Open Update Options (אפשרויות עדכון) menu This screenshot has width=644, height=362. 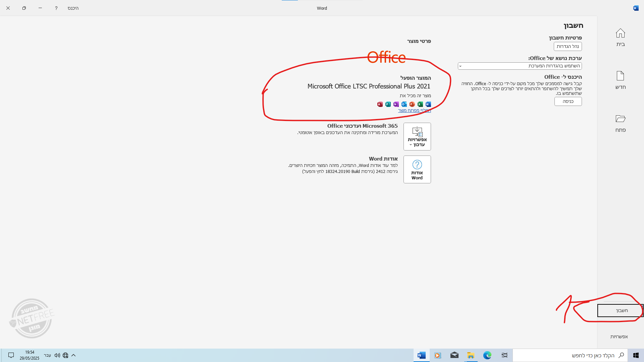coord(417,136)
